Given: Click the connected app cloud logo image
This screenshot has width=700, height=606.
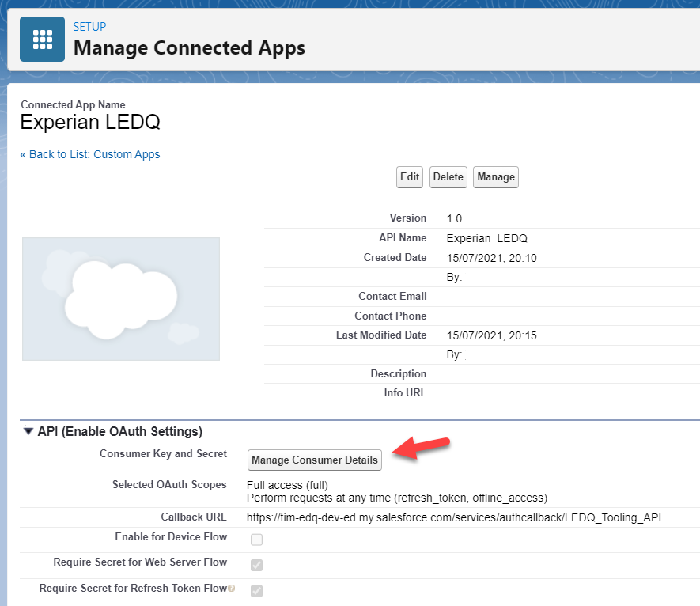Looking at the screenshot, I should coord(121,299).
